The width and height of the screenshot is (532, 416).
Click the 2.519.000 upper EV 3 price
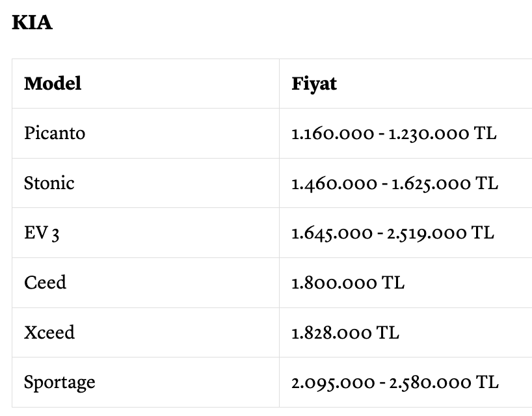coord(427,233)
